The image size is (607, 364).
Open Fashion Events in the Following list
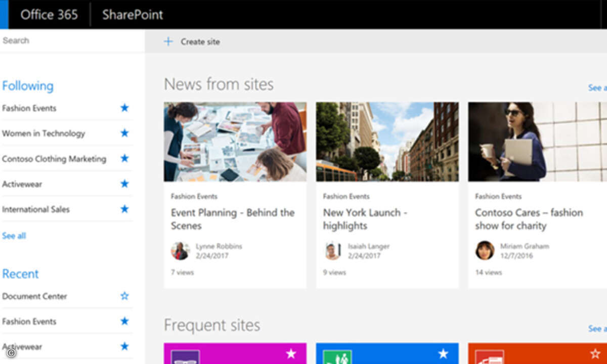pos(29,108)
